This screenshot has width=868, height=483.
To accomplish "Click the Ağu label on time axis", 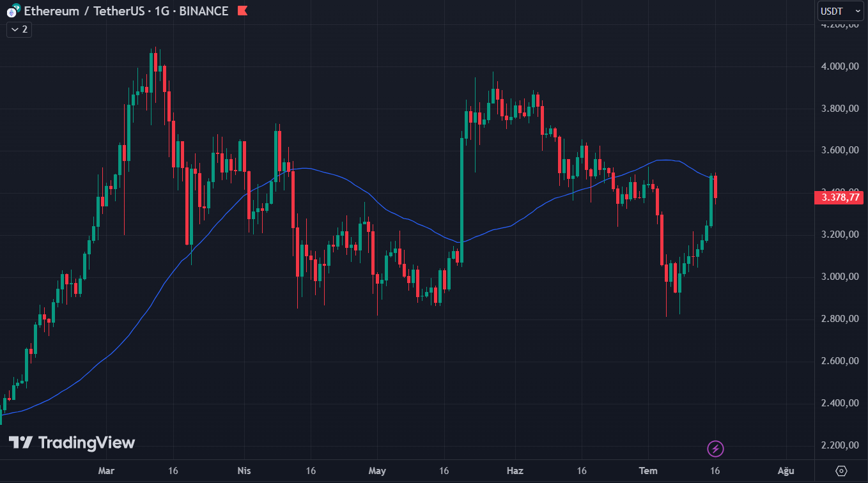I will click(786, 471).
